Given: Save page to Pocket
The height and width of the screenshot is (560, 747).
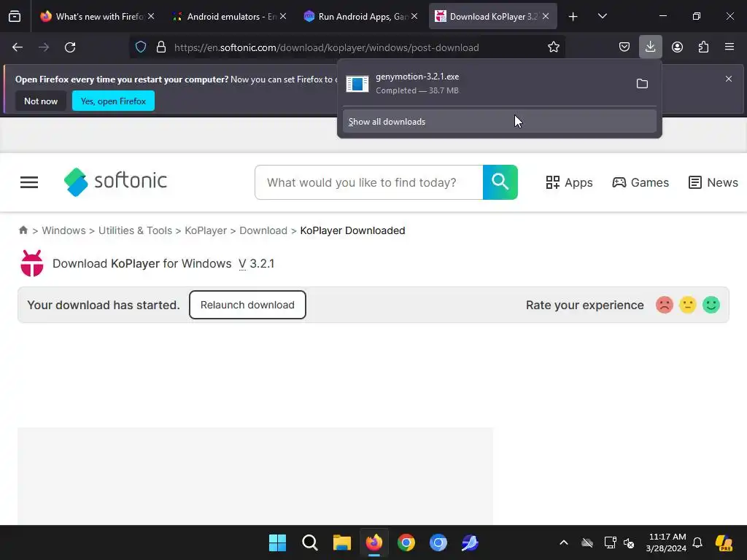Looking at the screenshot, I should pyautogui.click(x=624, y=47).
